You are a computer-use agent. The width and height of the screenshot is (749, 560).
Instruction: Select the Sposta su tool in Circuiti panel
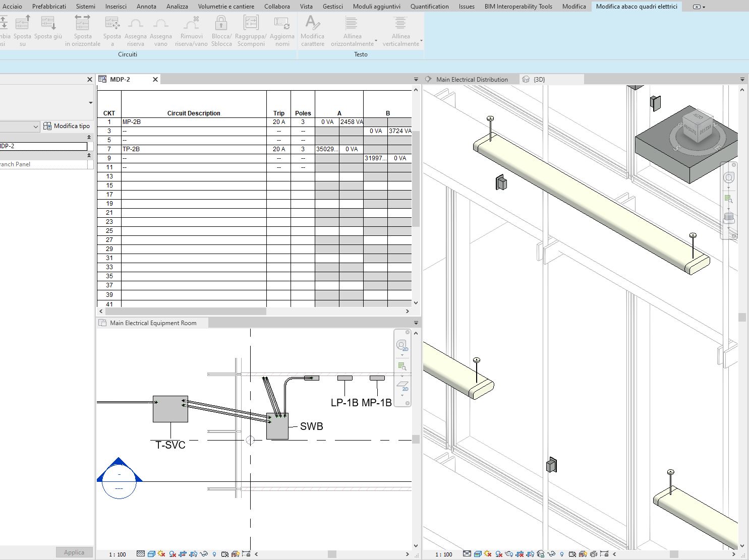tap(22, 30)
